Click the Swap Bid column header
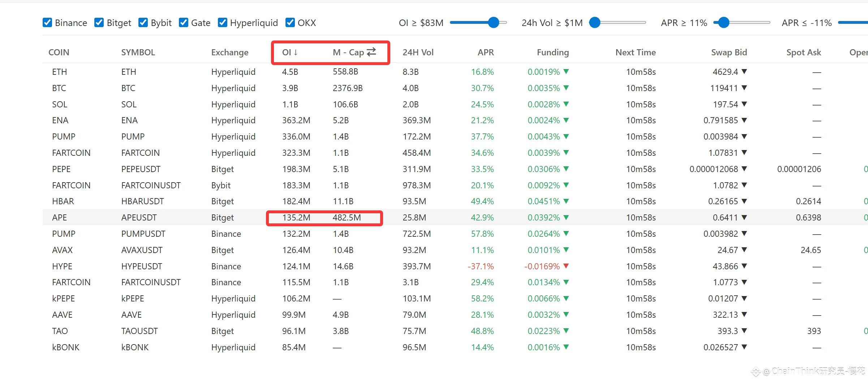The height and width of the screenshot is (381, 868). [x=729, y=52]
